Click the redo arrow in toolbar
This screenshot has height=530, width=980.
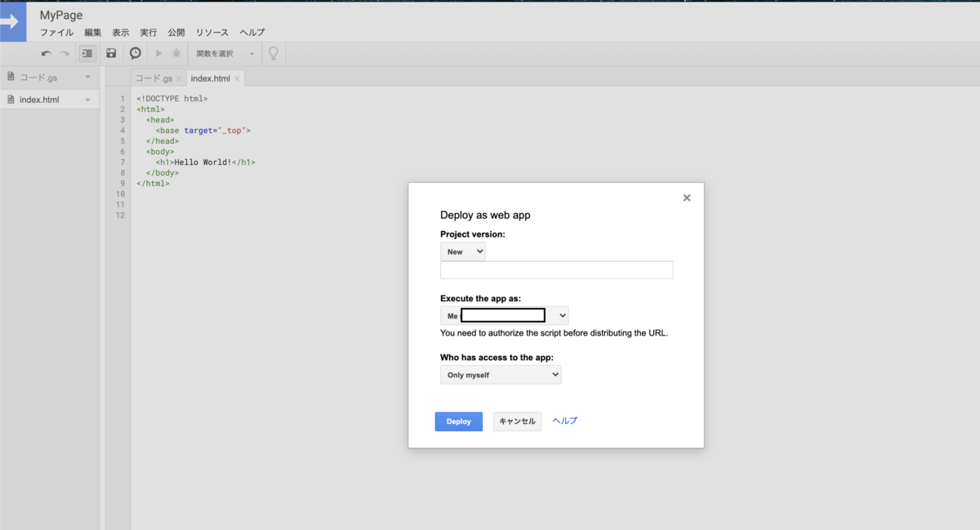[x=65, y=54]
